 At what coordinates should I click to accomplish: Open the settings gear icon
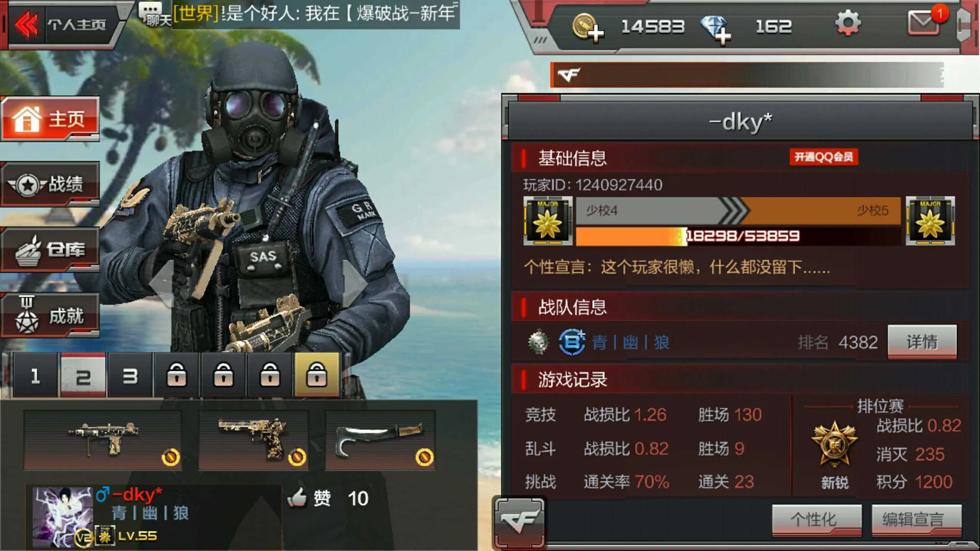tap(848, 23)
